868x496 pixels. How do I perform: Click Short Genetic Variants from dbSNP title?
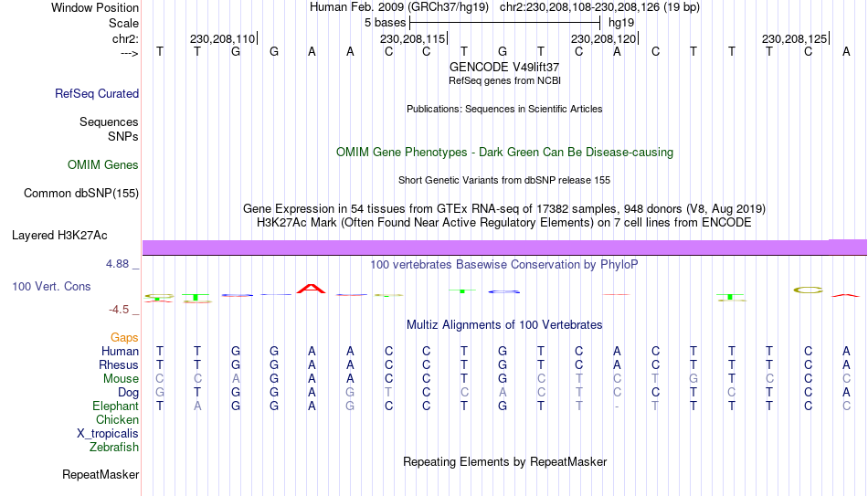tap(504, 181)
